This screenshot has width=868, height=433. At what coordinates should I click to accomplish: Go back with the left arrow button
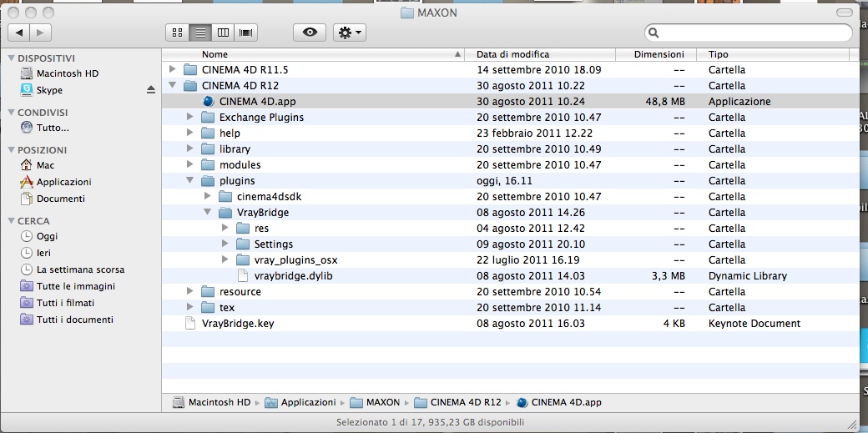pos(19,33)
